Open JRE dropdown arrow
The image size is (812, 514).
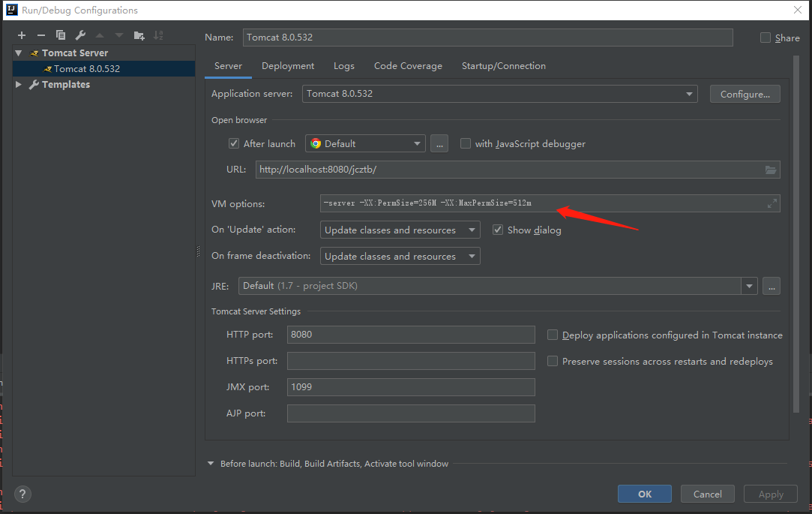coord(749,286)
